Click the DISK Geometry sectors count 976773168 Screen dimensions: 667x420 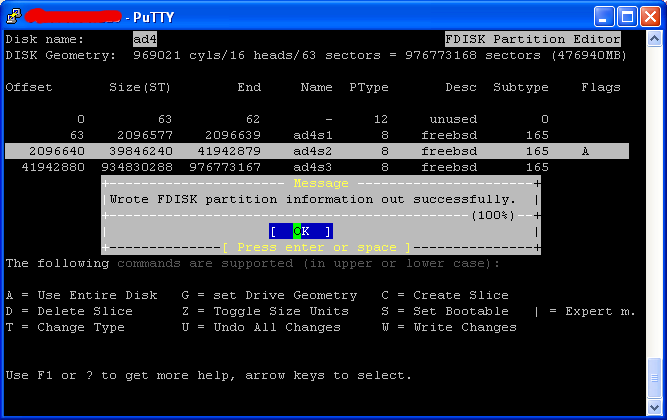pyautogui.click(x=441, y=56)
